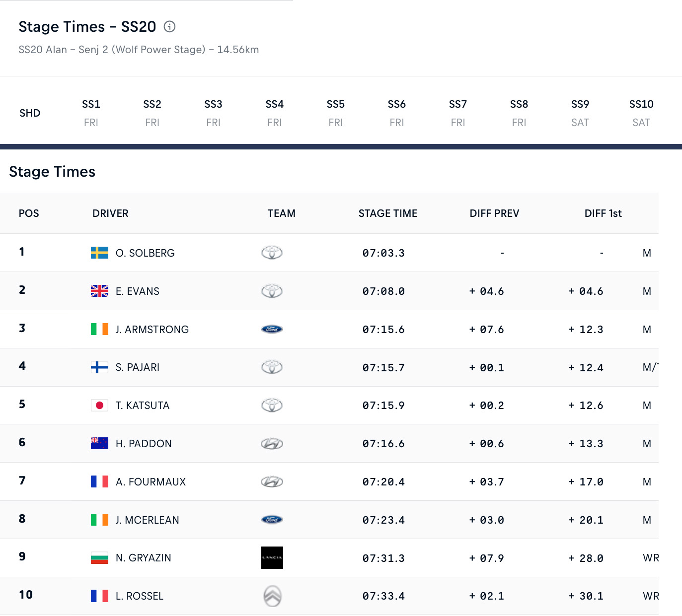Click the Toyota logo in T. Katsuta's row
Viewport: 682px width, 616px height.
tap(272, 405)
